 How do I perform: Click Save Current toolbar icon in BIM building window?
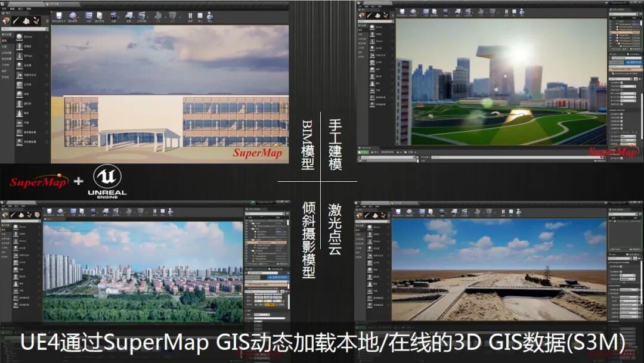pos(59,15)
